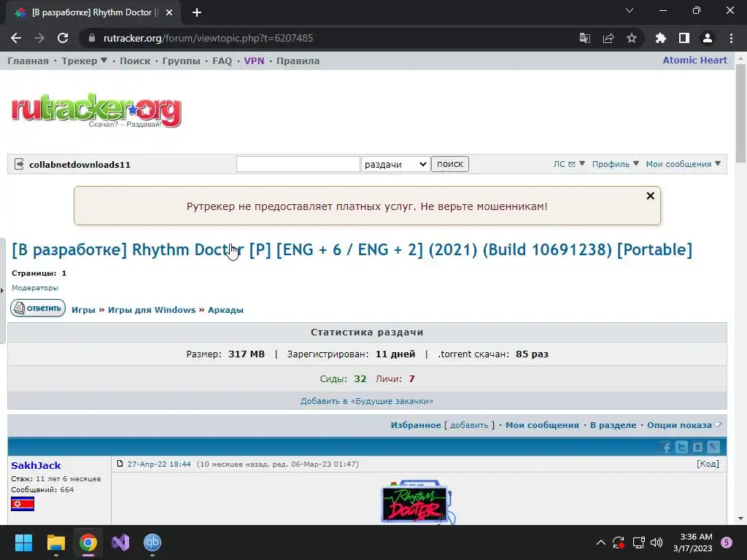The image size is (747, 560).
Task: Open a new browser tab
Action: (x=197, y=12)
